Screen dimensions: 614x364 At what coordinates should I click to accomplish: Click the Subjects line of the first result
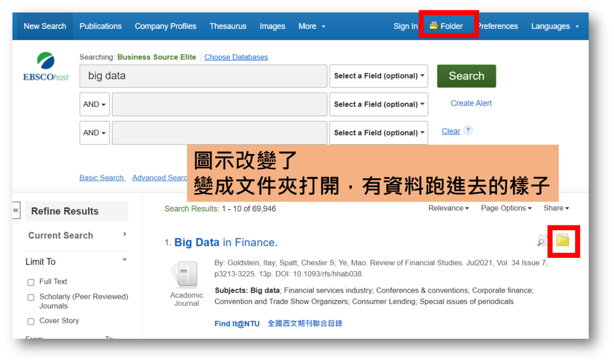coord(374,296)
